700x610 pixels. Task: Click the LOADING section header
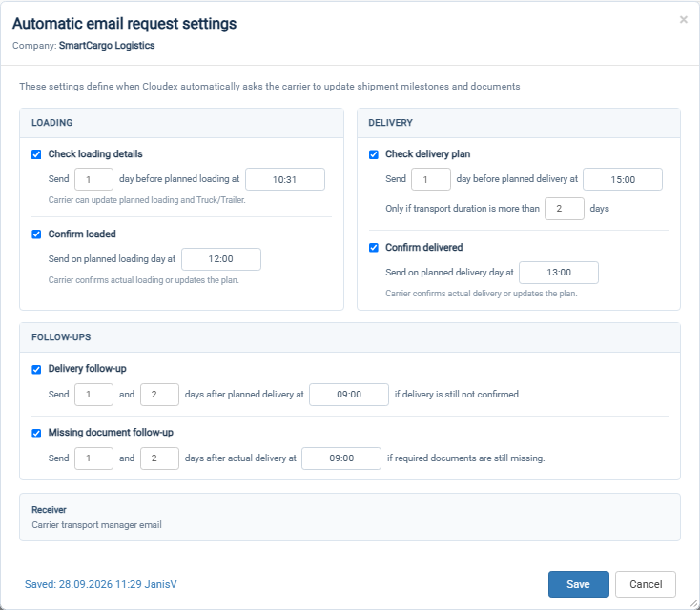(x=51, y=123)
